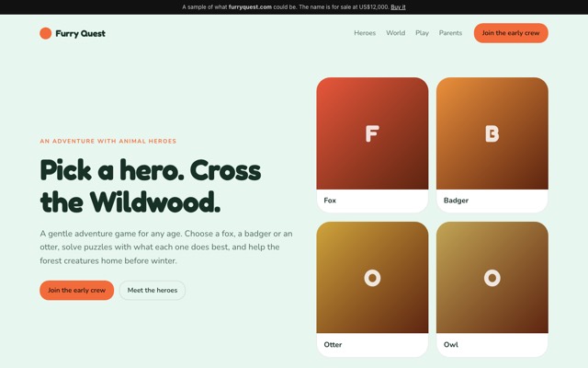Click the orange circle Furry Quest logo
This screenshot has height=368, width=588.
click(x=45, y=33)
